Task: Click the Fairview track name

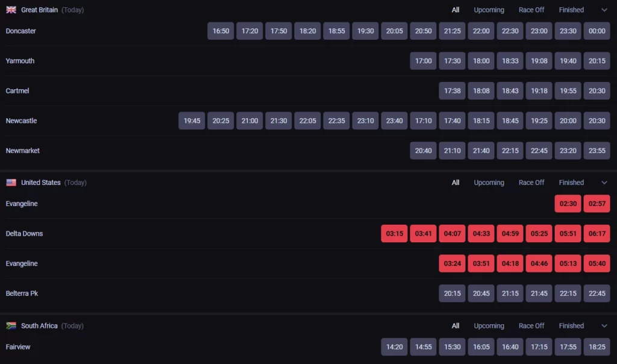Action: [x=18, y=347]
